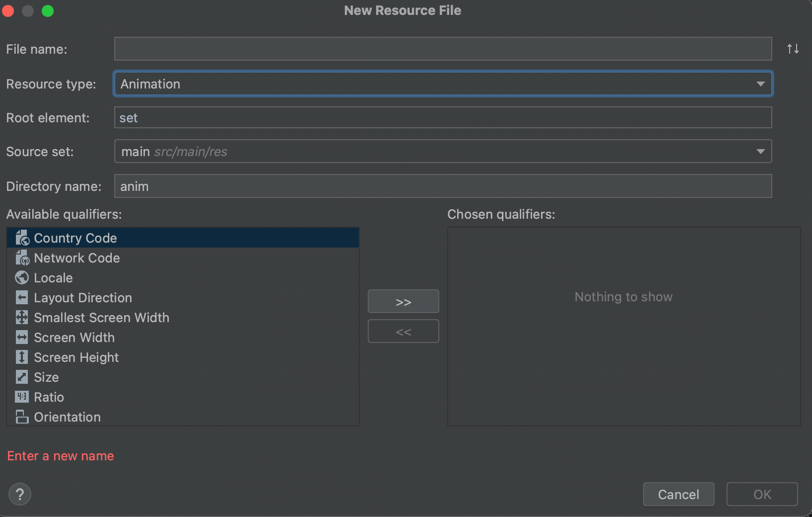
Task: Click the Locale globe icon
Action: pyautogui.click(x=22, y=277)
